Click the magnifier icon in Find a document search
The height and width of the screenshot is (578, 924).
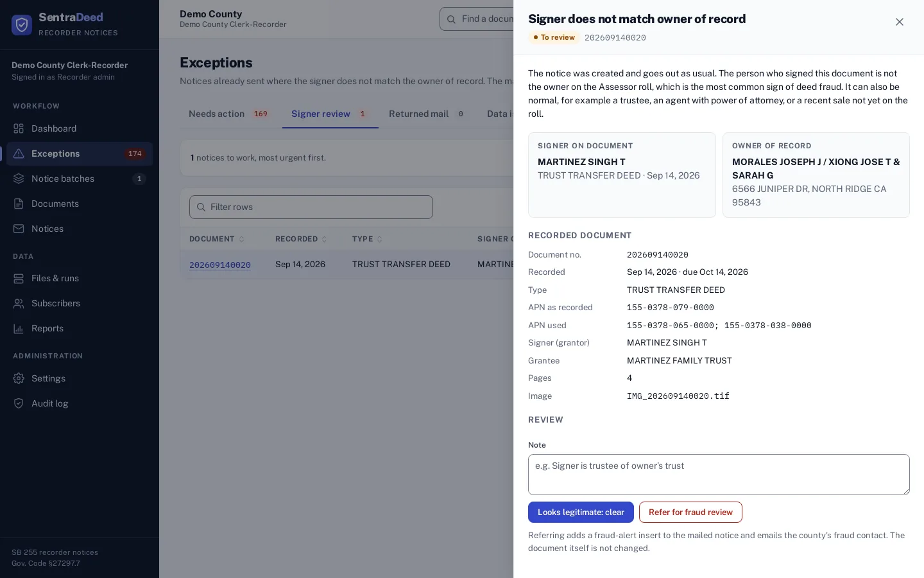click(x=451, y=19)
